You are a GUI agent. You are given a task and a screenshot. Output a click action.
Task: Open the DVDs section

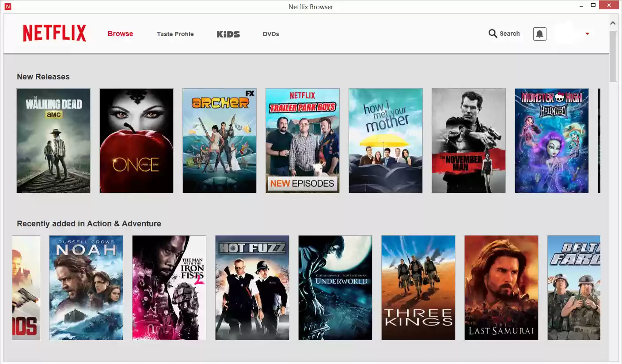pyautogui.click(x=271, y=34)
